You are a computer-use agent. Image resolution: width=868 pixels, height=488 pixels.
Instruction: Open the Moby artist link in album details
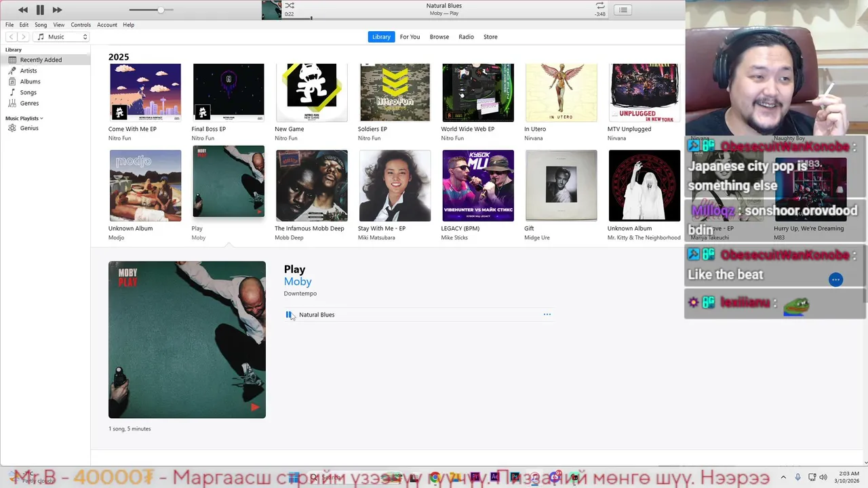click(298, 281)
